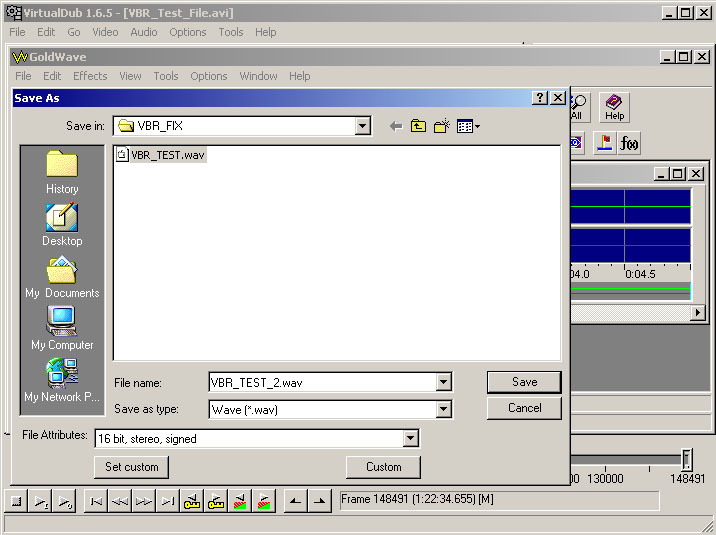Open My Documents in places bar

click(62, 277)
